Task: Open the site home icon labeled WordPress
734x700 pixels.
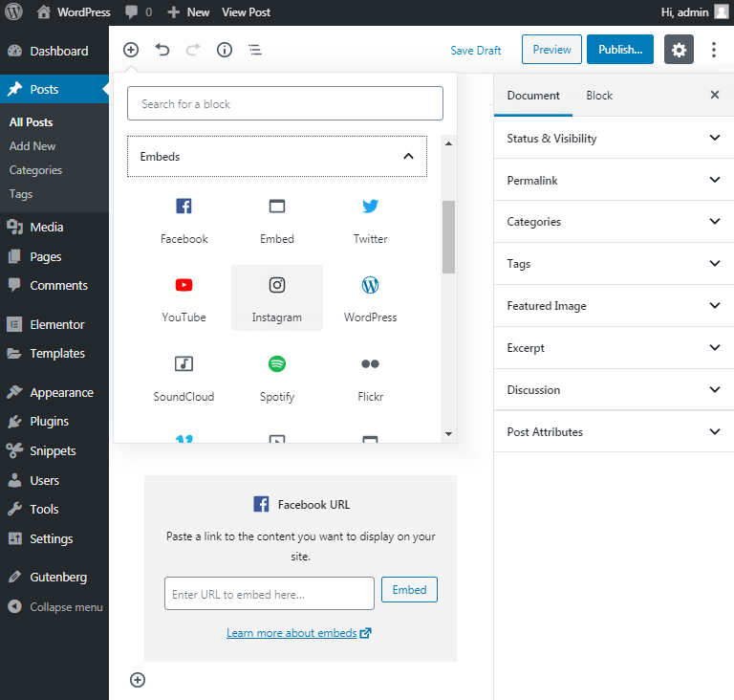Action: click(74, 12)
